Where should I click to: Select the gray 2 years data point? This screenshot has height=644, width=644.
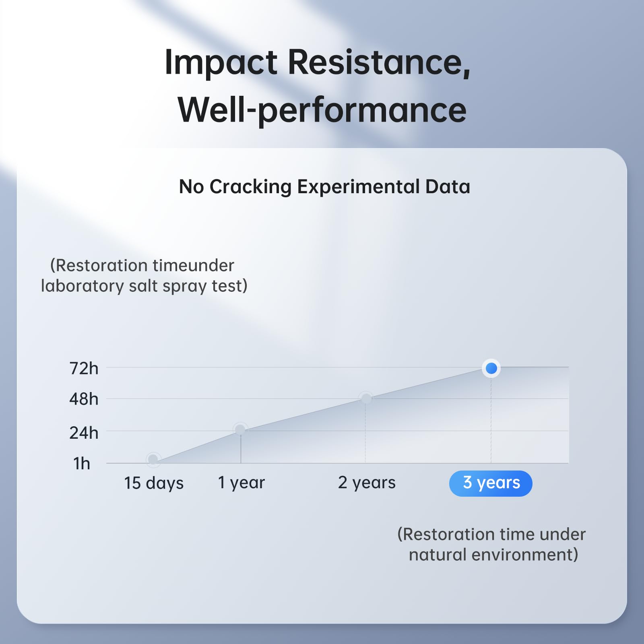point(366,398)
